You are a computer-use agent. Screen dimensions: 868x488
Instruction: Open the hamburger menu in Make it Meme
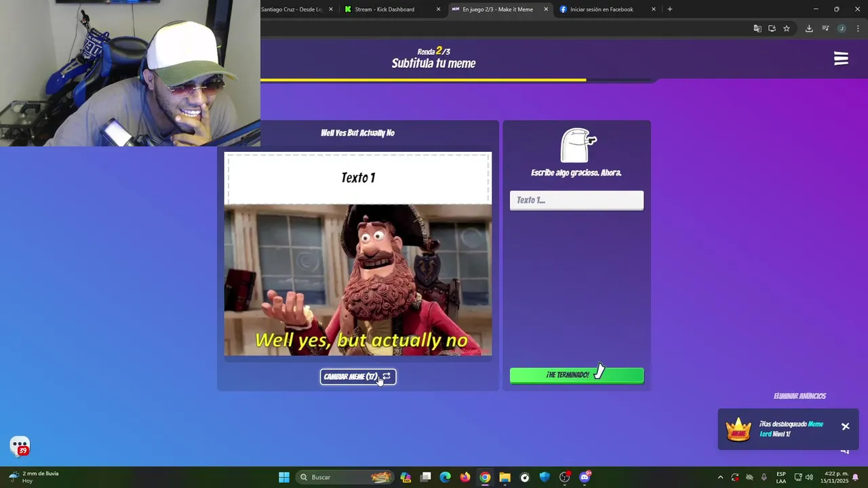click(x=841, y=59)
